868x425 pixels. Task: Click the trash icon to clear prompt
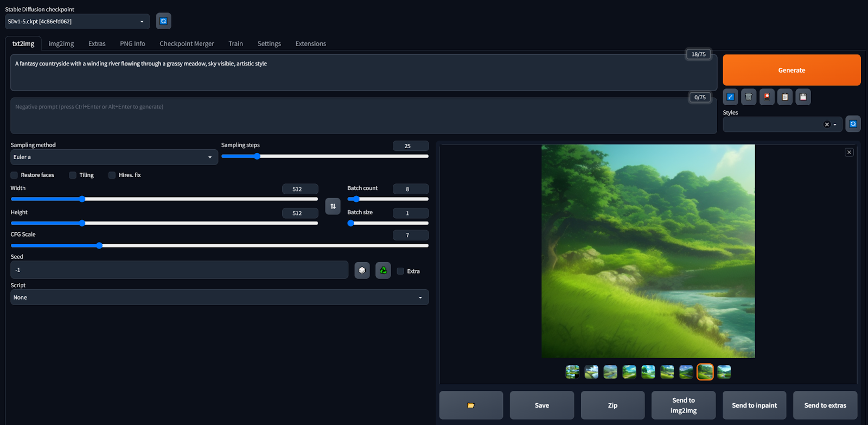click(x=749, y=97)
